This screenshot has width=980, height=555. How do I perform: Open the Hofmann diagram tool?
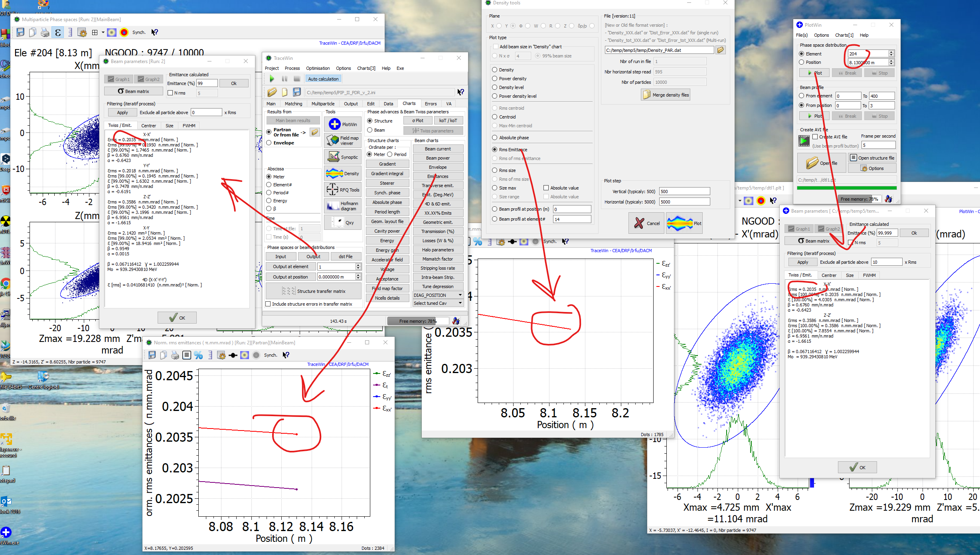click(x=343, y=206)
